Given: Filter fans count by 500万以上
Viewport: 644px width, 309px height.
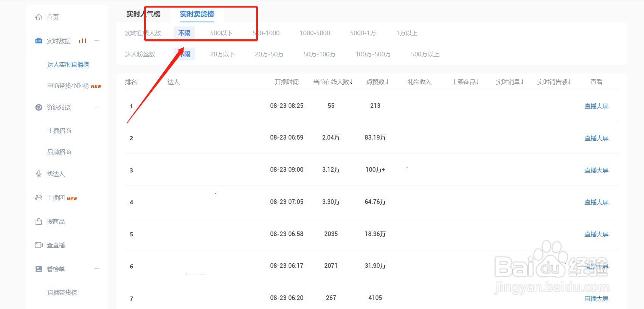Looking at the screenshot, I should click(425, 54).
